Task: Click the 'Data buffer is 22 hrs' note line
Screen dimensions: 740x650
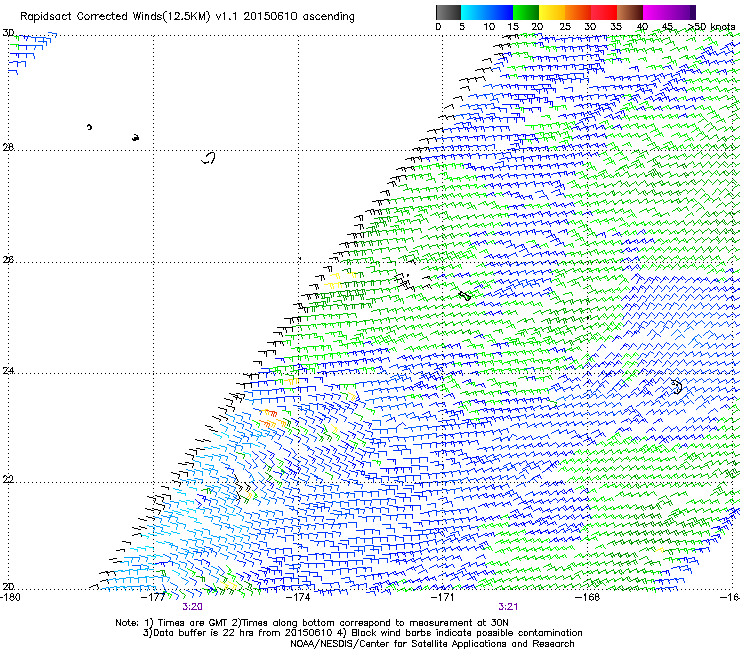Action: tap(362, 633)
